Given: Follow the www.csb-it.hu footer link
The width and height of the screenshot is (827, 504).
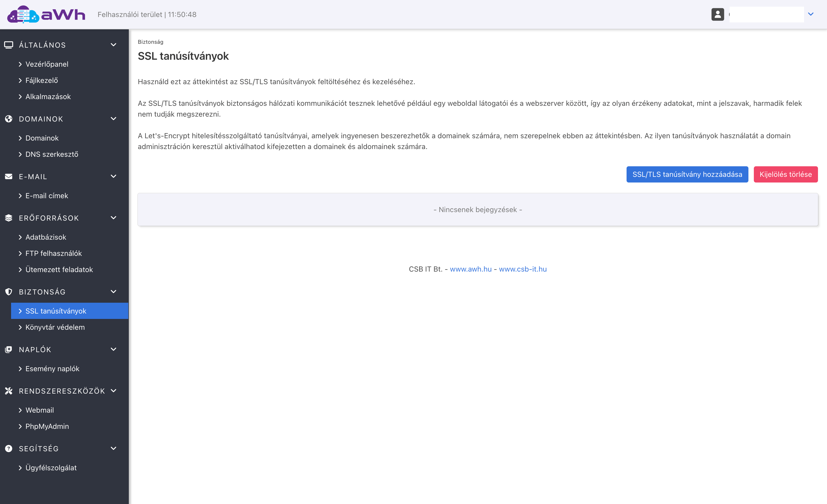Looking at the screenshot, I should (x=522, y=269).
